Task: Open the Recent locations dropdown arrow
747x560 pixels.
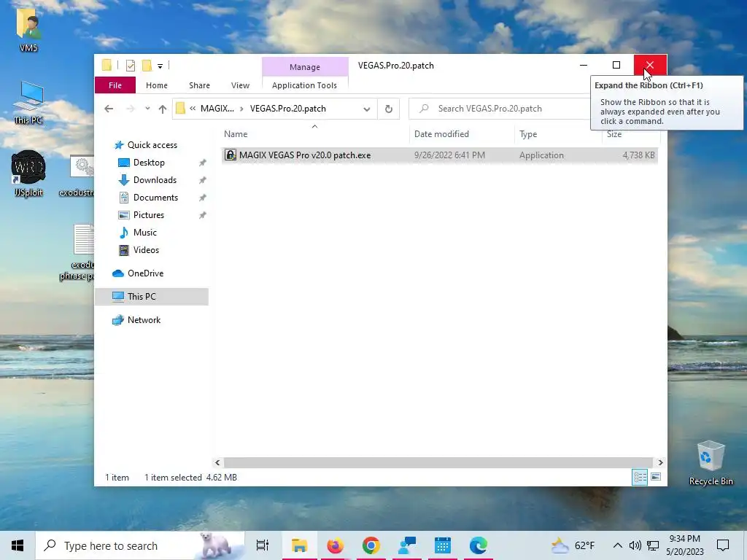Action: pyautogui.click(x=147, y=109)
